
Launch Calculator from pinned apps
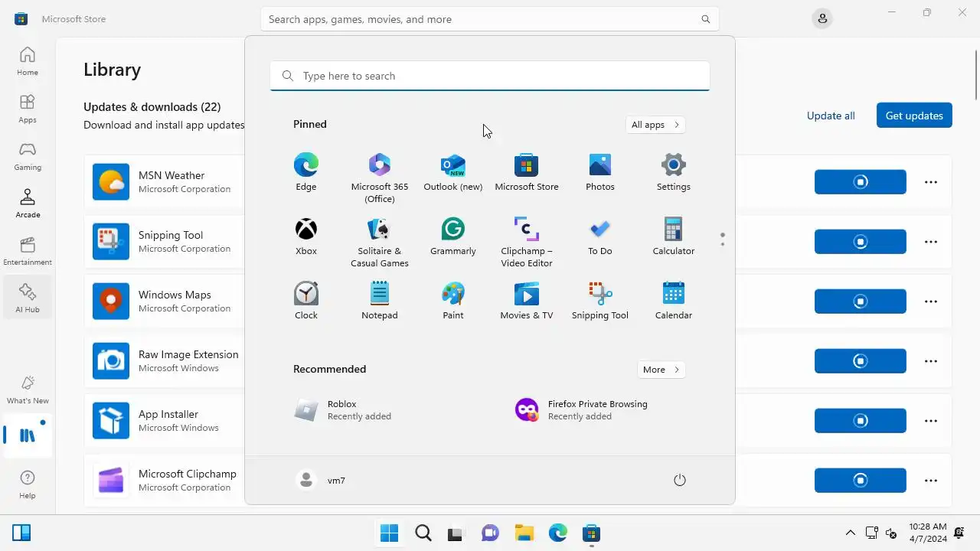click(x=673, y=236)
